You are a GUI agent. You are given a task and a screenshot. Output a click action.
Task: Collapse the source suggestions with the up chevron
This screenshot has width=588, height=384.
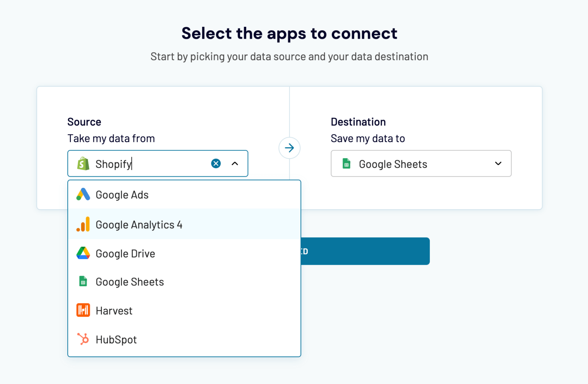[235, 163]
